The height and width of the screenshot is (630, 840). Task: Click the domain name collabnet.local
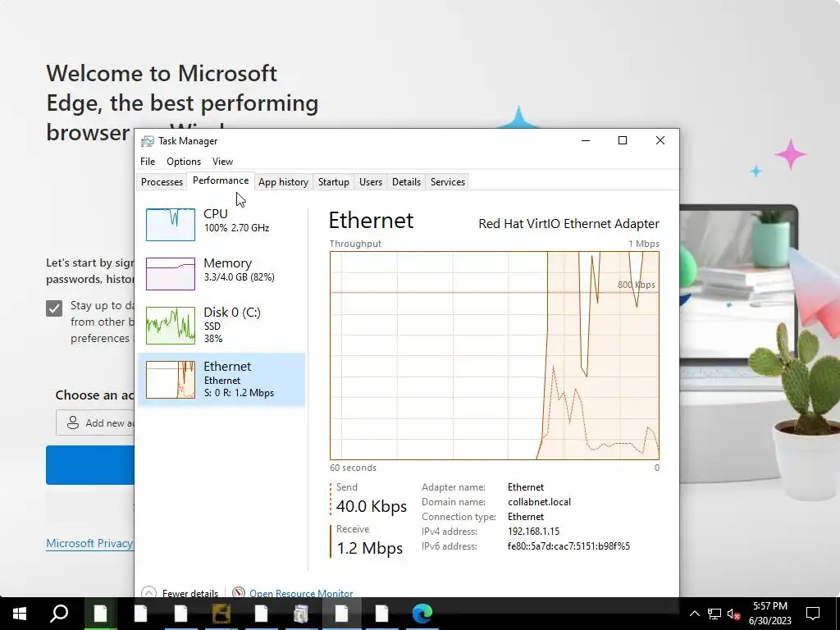540,502
